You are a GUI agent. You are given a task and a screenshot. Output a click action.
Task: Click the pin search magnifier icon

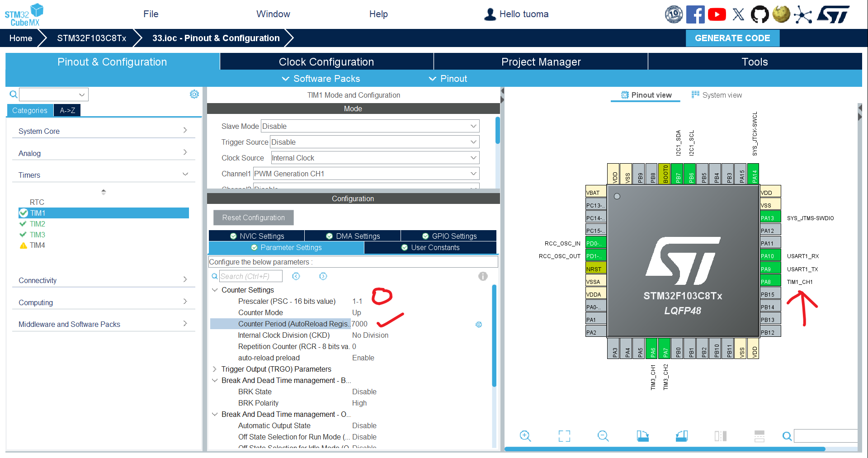[x=787, y=436]
